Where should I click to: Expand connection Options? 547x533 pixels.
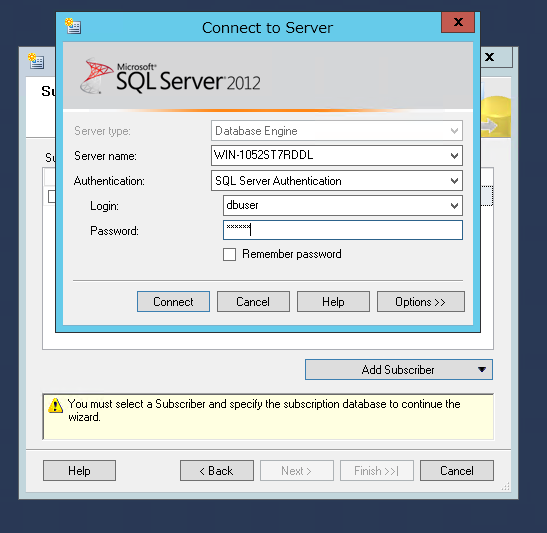[421, 301]
